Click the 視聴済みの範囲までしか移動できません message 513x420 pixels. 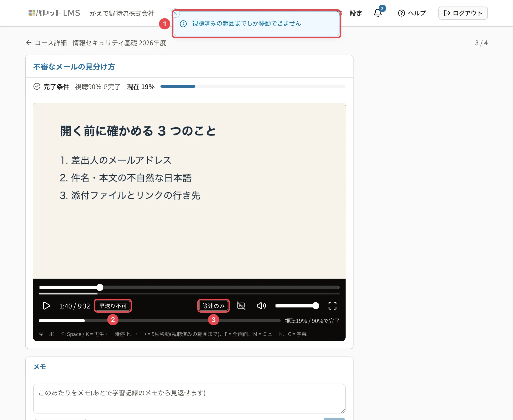coord(246,24)
